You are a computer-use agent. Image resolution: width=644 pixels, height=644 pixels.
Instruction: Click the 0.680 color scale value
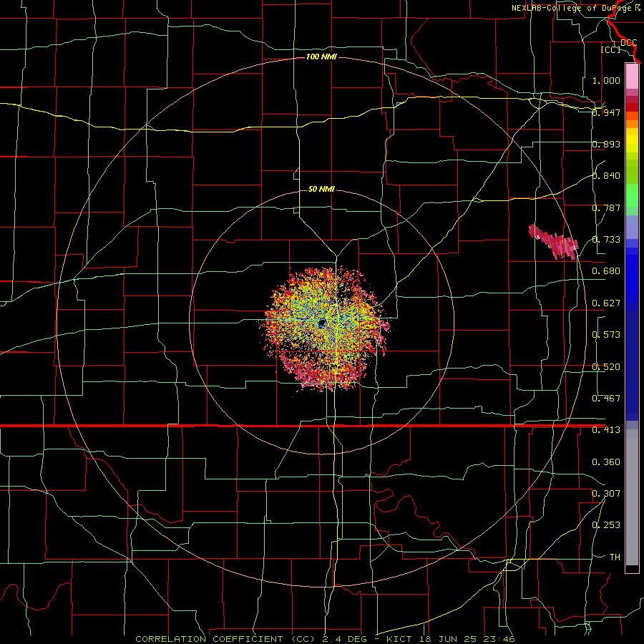[x=606, y=271]
